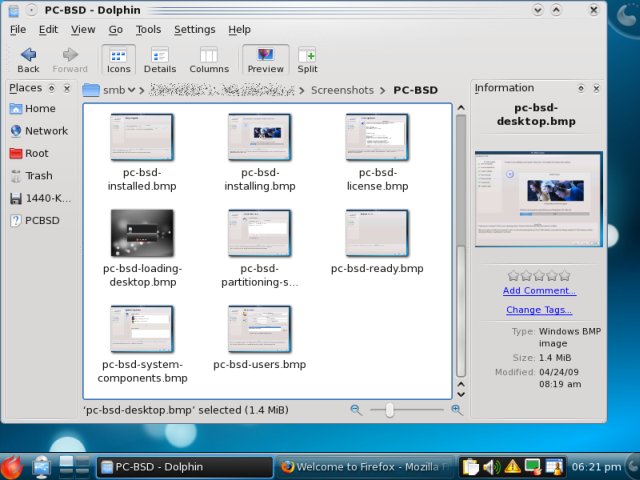Split the view using Split icon
The height and width of the screenshot is (480, 640).
point(307,58)
